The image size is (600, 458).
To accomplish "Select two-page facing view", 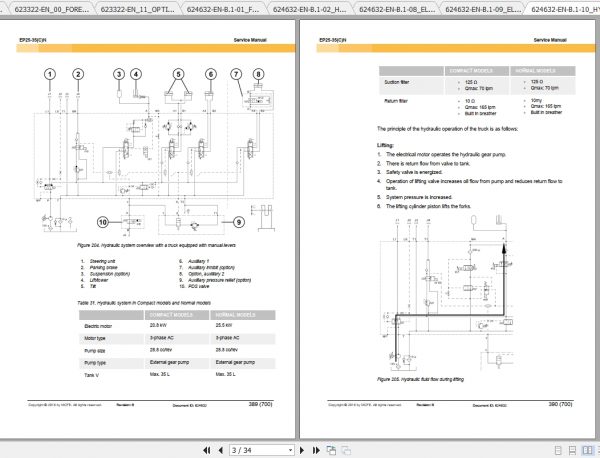I will 587,450.
